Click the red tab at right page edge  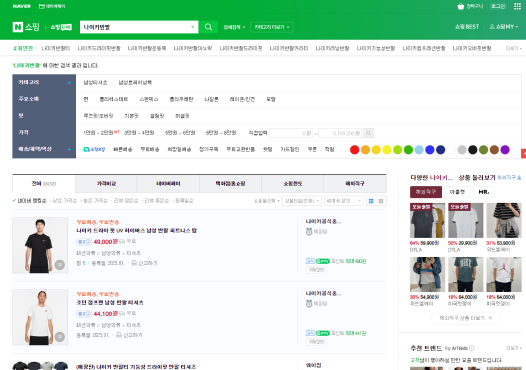pyautogui.click(x=524, y=154)
